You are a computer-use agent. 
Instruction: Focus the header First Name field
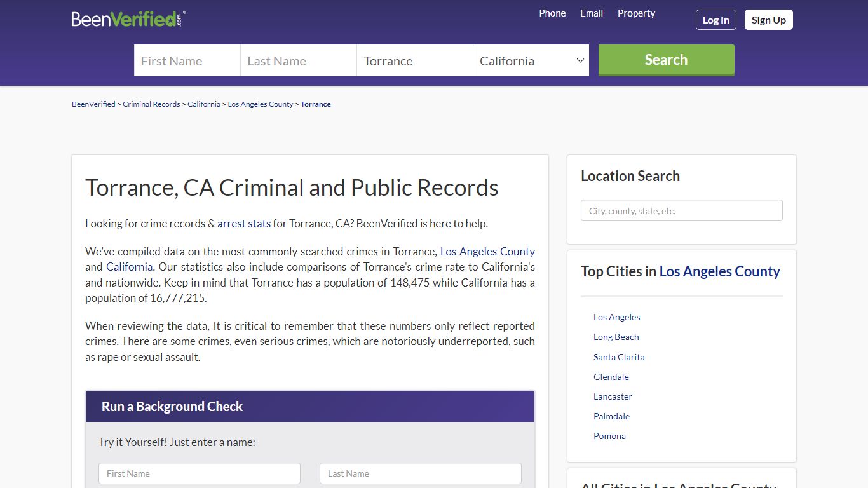(187, 60)
